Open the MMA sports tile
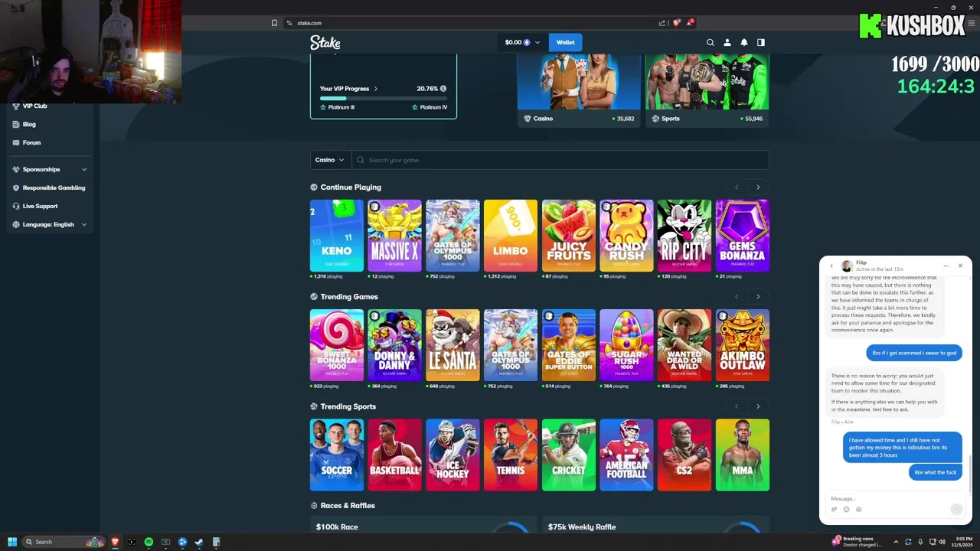Viewport: 980px width, 551px height. tap(743, 455)
